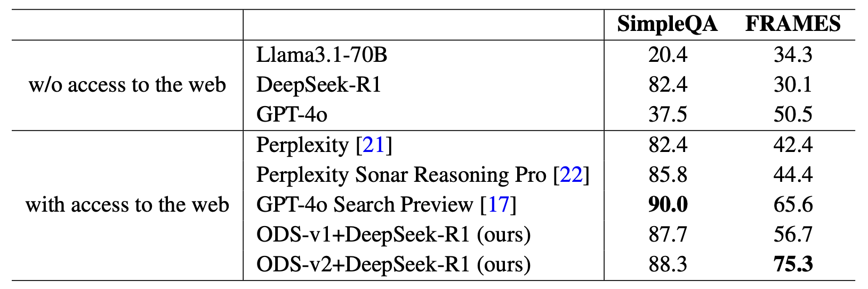Open citation link 22 for Sonar Reasoning Pro

571,175
